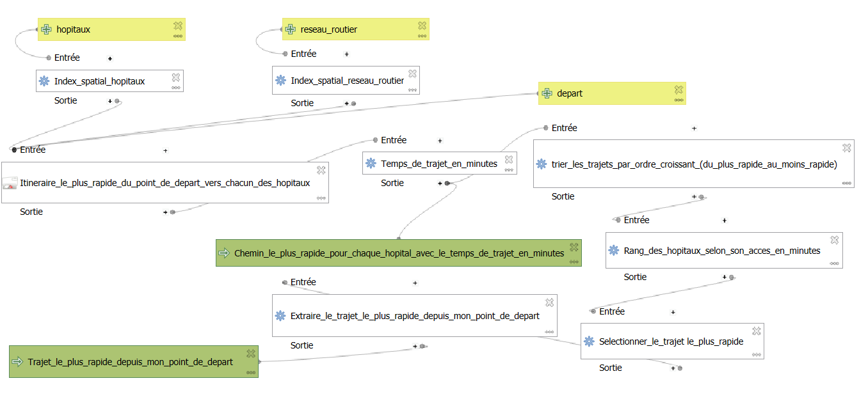Expand Sortie of Index_spatial_reseau_routier
This screenshot has height=415, width=868.
[347, 103]
